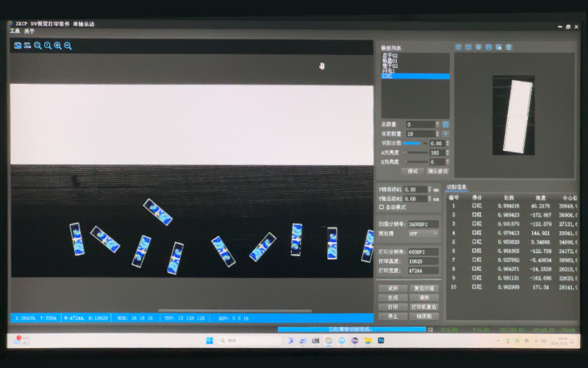Click the 复位扫描 button
The width and height of the screenshot is (588, 368).
tap(424, 288)
